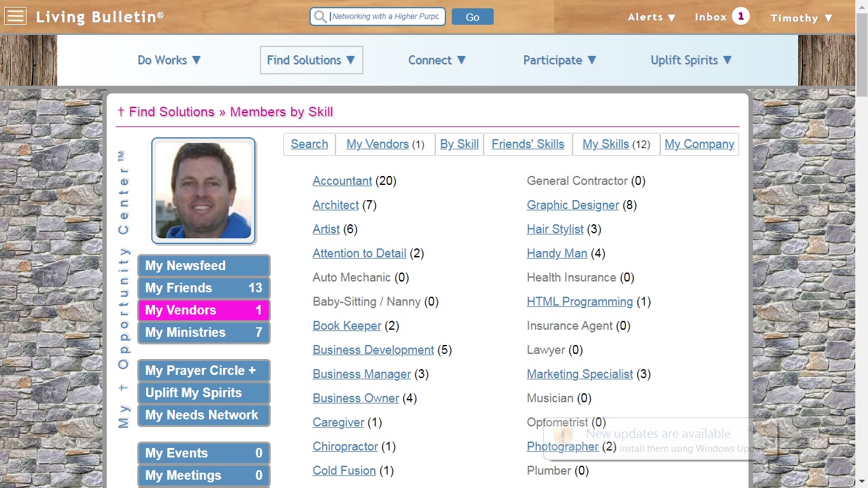Expand the Participate menu
Screen dimensions: 868x488
pyautogui.click(x=560, y=60)
